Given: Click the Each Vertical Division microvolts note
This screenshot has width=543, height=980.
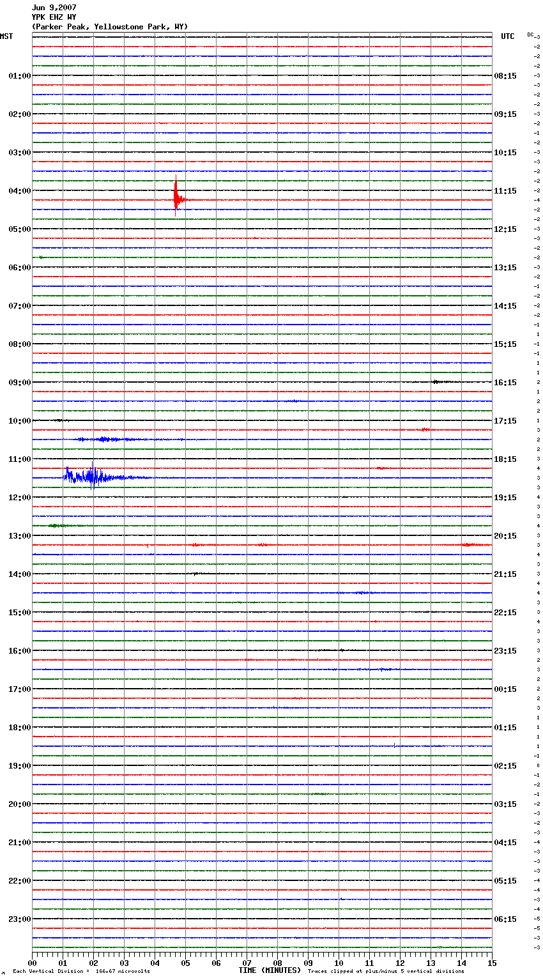Looking at the screenshot, I should click(82, 971).
